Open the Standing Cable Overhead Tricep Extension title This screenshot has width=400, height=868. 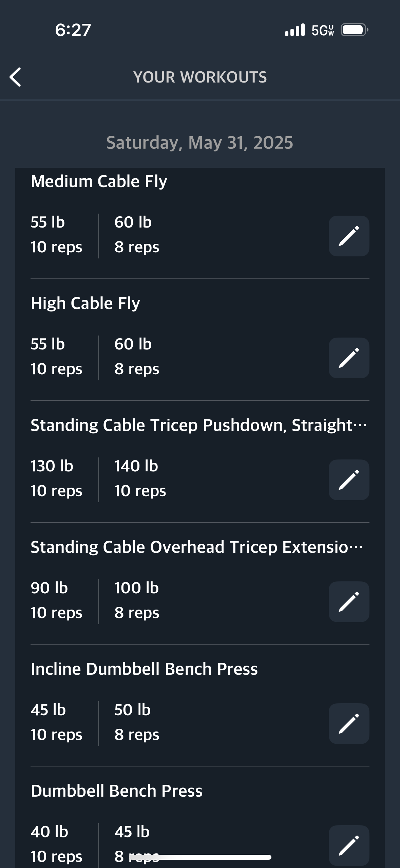point(197,547)
